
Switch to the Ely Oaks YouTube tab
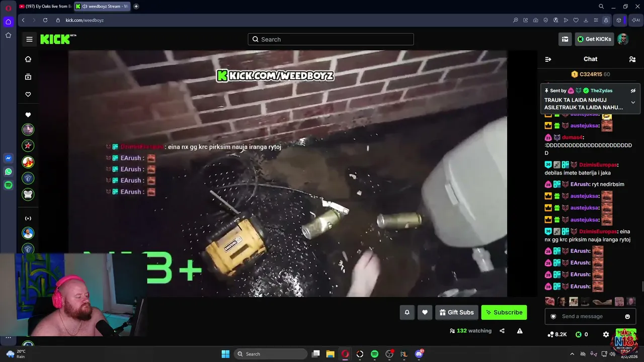(x=45, y=7)
